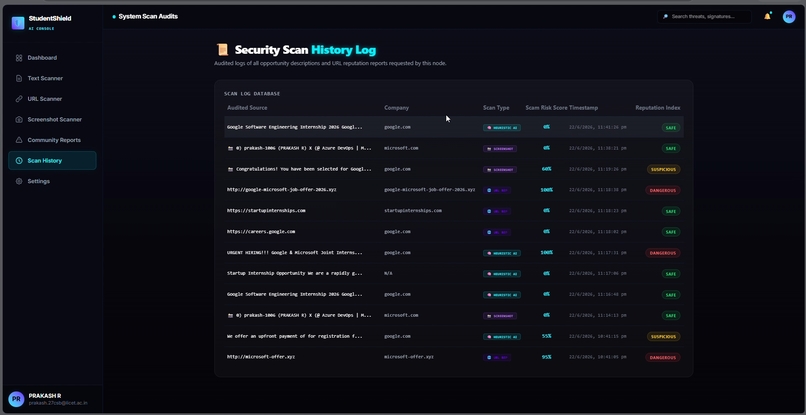806x415 pixels.
Task: Select the http://microsoft-offer.xyz audited source
Action: [x=261, y=357]
